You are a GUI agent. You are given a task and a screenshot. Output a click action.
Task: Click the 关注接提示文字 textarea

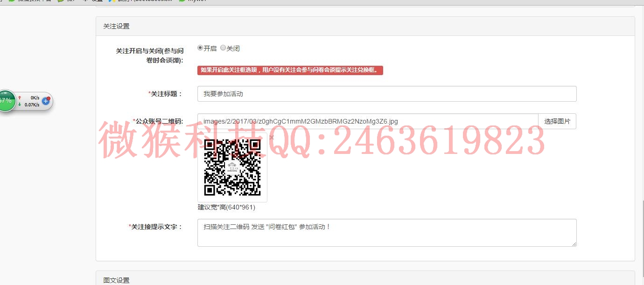387,233
